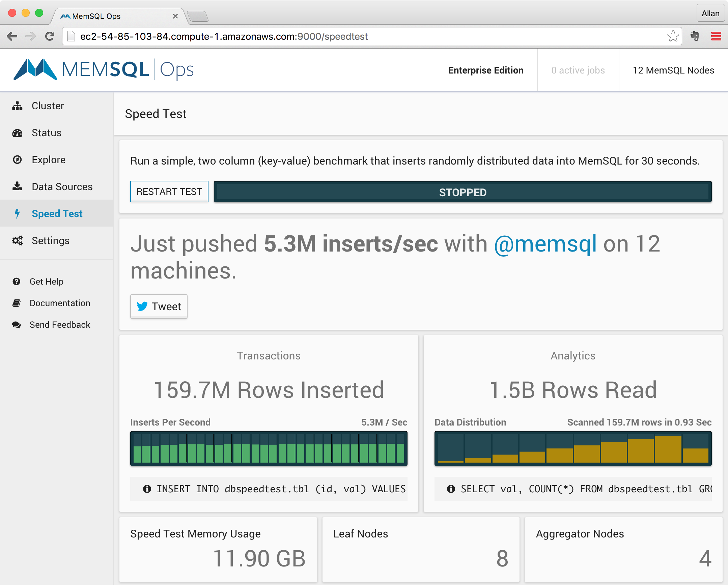Select Speed Test in the sidebar
728x585 pixels.
(57, 213)
